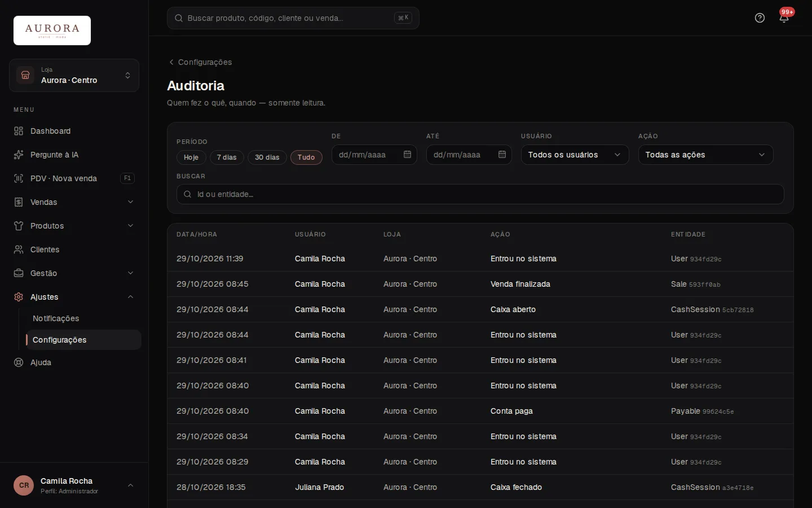Click the Aurora logo
The height and width of the screenshot is (508, 812).
point(52,30)
